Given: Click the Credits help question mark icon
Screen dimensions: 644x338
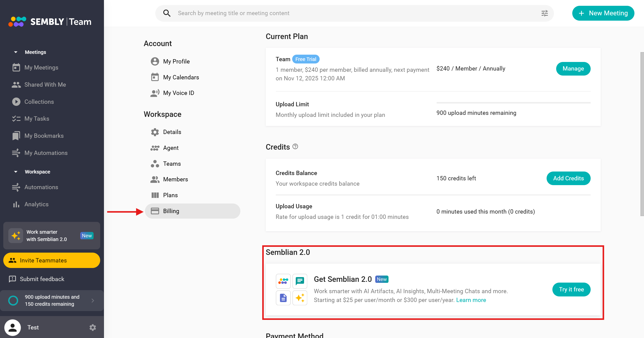Looking at the screenshot, I should pyautogui.click(x=295, y=147).
